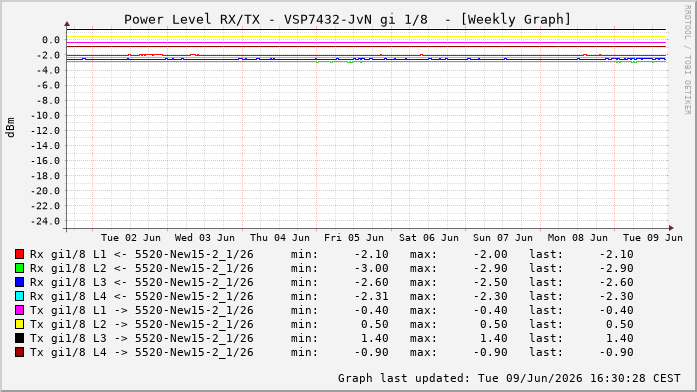The image size is (697, 392).
Task: Click the Fri 05 Jun axis label
Action: tap(354, 238)
